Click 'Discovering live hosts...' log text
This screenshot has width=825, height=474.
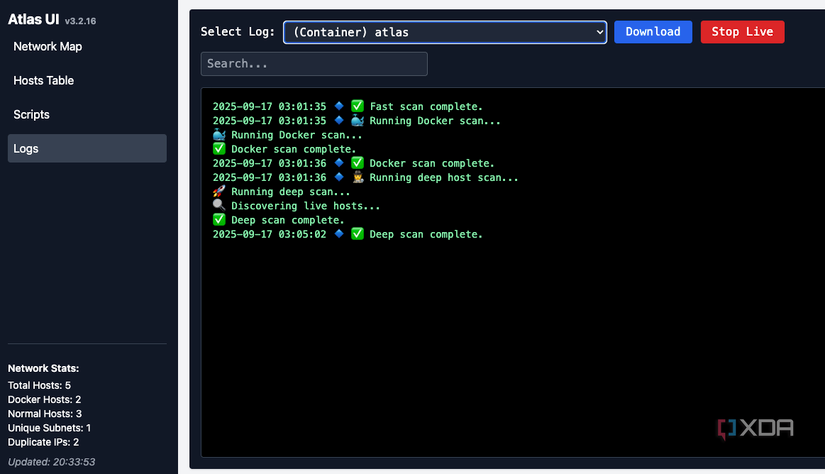pyautogui.click(x=306, y=206)
